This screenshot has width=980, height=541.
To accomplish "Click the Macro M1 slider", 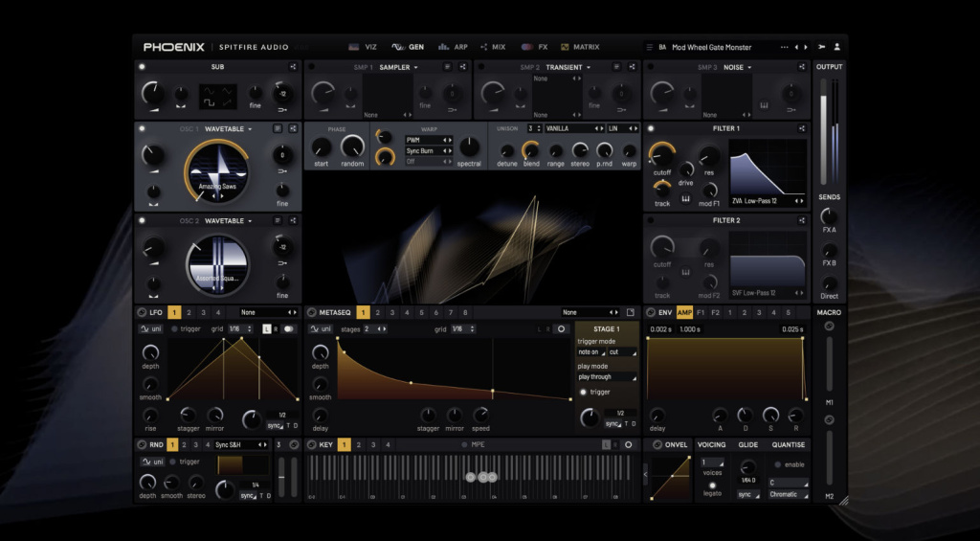I will pyautogui.click(x=830, y=364).
